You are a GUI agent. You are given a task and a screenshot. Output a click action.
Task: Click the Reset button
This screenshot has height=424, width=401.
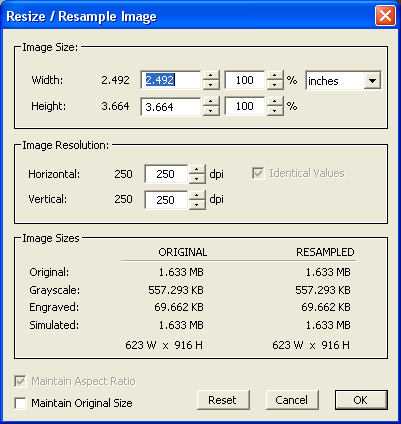pyautogui.click(x=223, y=400)
